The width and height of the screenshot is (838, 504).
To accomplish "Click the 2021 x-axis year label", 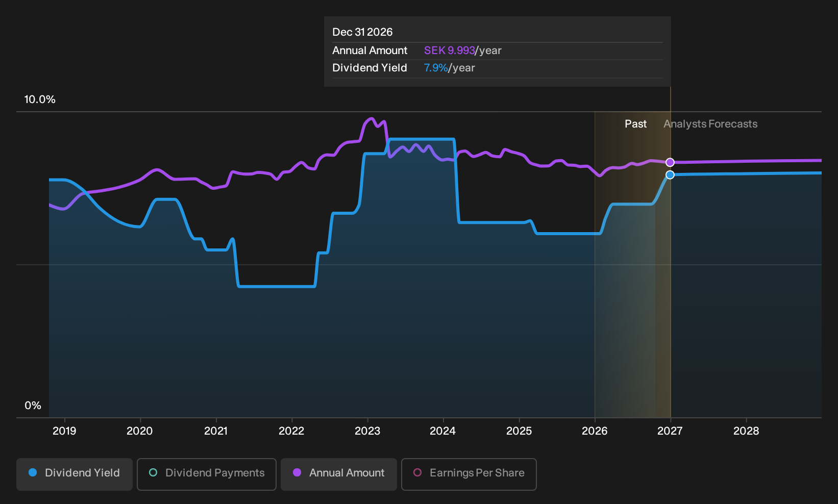I will click(x=216, y=431).
